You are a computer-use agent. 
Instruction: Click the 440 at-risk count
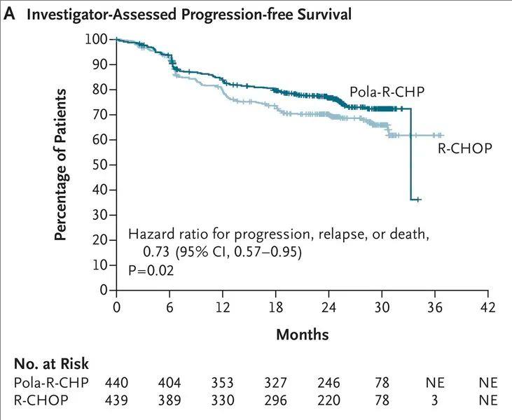117,383
